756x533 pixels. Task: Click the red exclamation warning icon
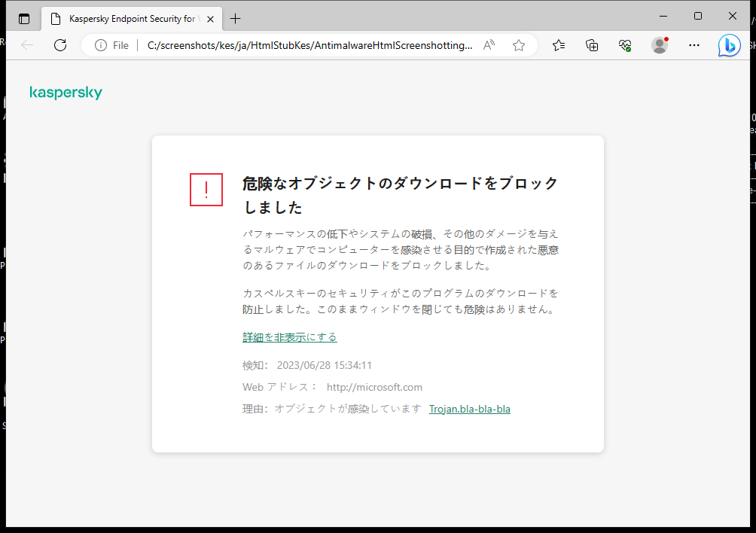coord(206,190)
